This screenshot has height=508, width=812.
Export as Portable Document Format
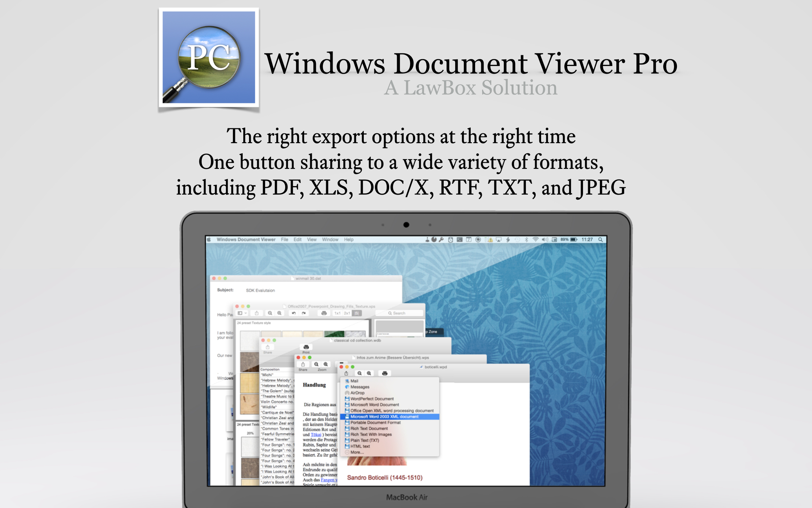coord(390,423)
